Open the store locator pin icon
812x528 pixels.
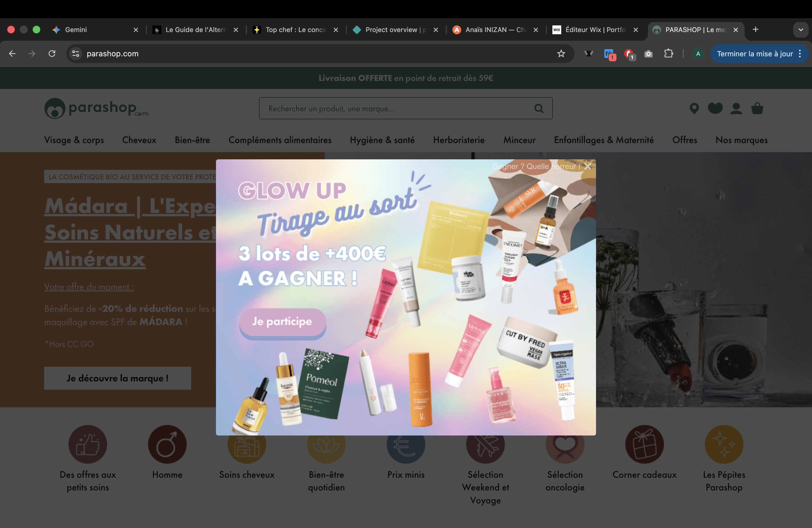tap(694, 109)
